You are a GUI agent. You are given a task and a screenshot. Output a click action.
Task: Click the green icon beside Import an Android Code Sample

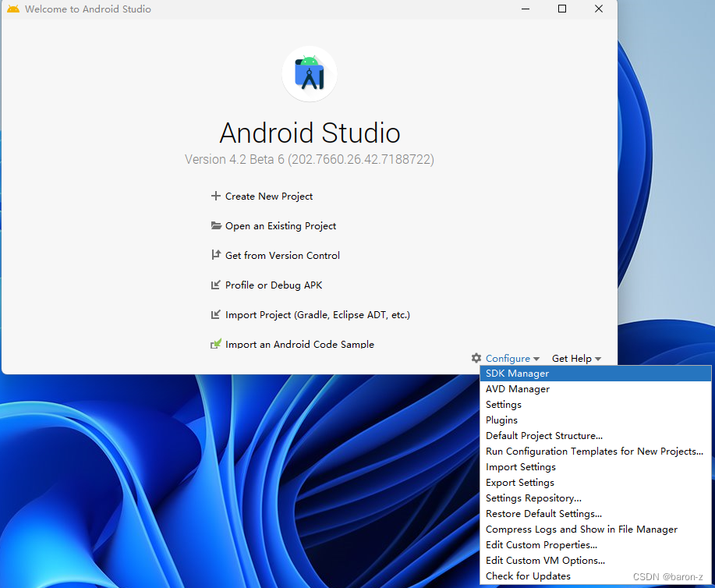(216, 344)
